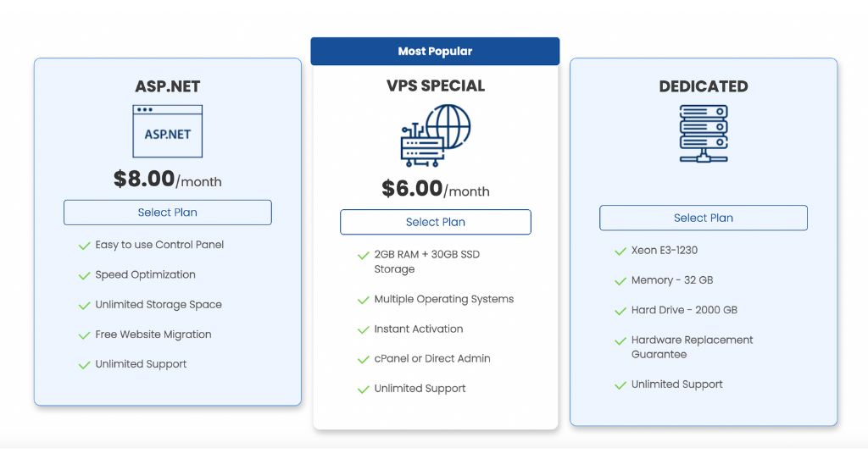
Task: Click the ASP.NET browser window icon
Action: (x=168, y=131)
